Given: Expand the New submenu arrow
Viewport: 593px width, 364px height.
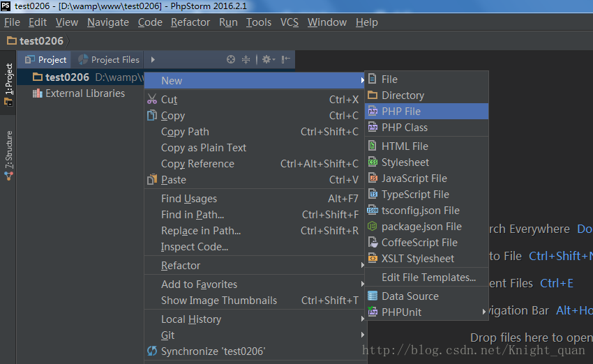Looking at the screenshot, I should pos(362,80).
